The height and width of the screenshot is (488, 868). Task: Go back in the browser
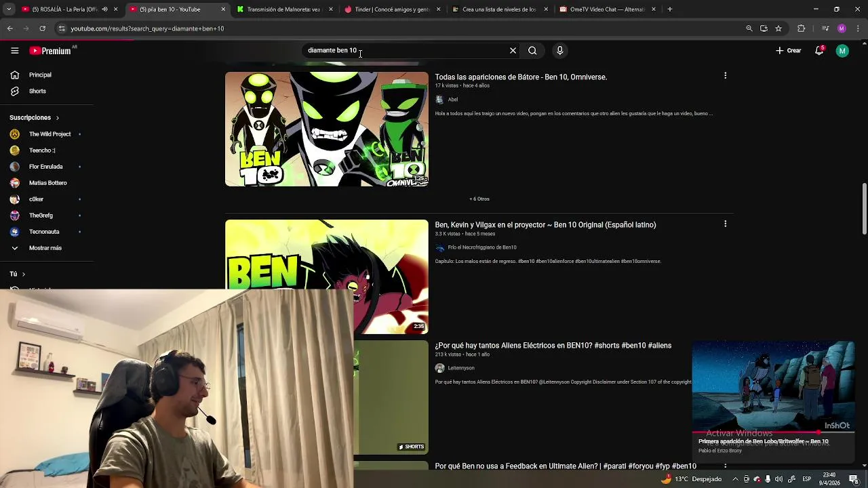pyautogui.click(x=10, y=28)
